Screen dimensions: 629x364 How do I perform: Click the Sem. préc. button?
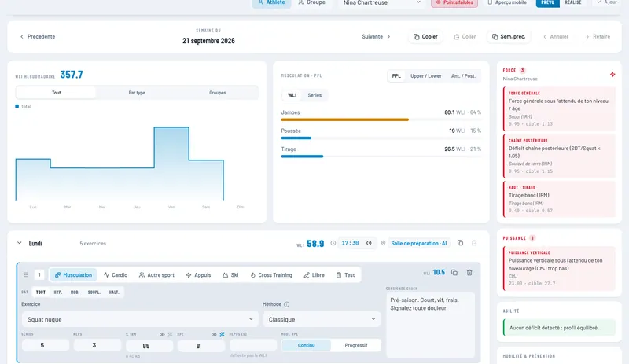point(509,36)
